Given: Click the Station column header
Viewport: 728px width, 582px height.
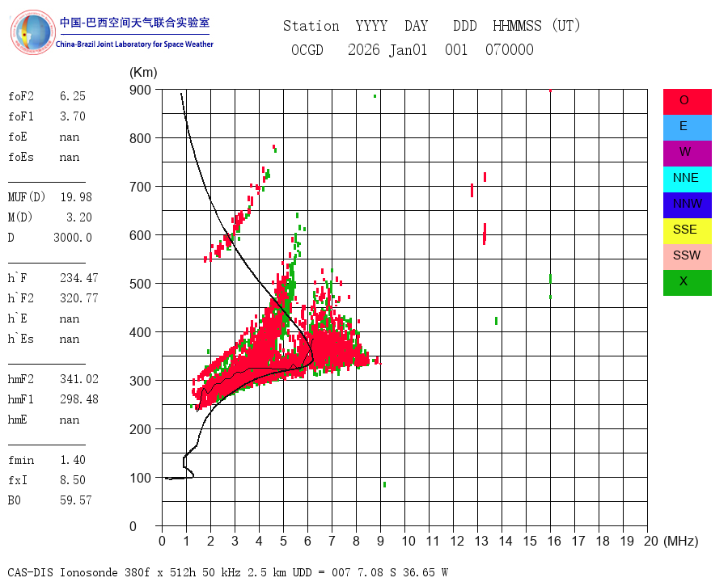Looking at the screenshot, I should click(311, 26).
